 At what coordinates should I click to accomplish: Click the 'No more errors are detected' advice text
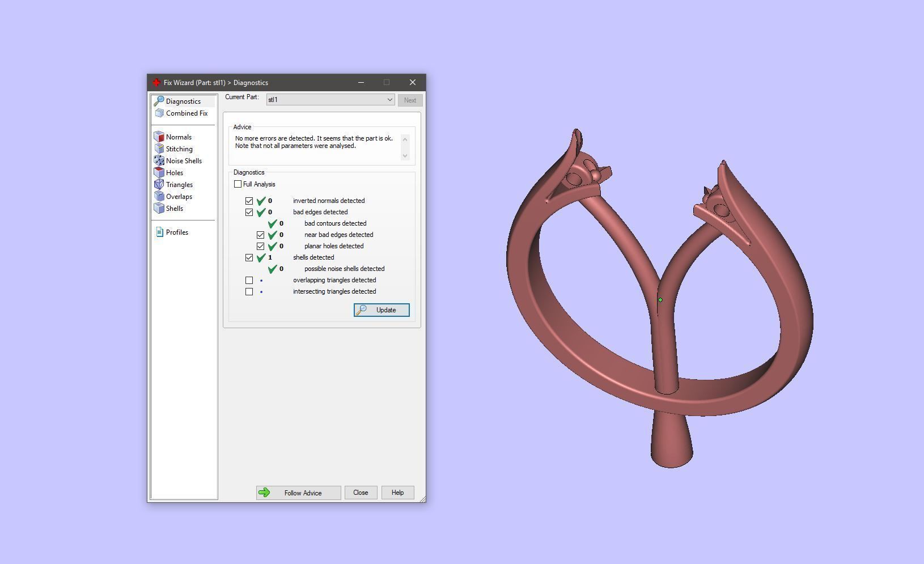pos(314,142)
